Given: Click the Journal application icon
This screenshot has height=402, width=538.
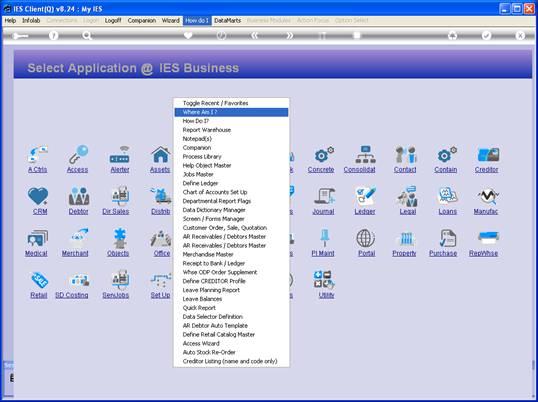Looking at the screenshot, I should (324, 196).
